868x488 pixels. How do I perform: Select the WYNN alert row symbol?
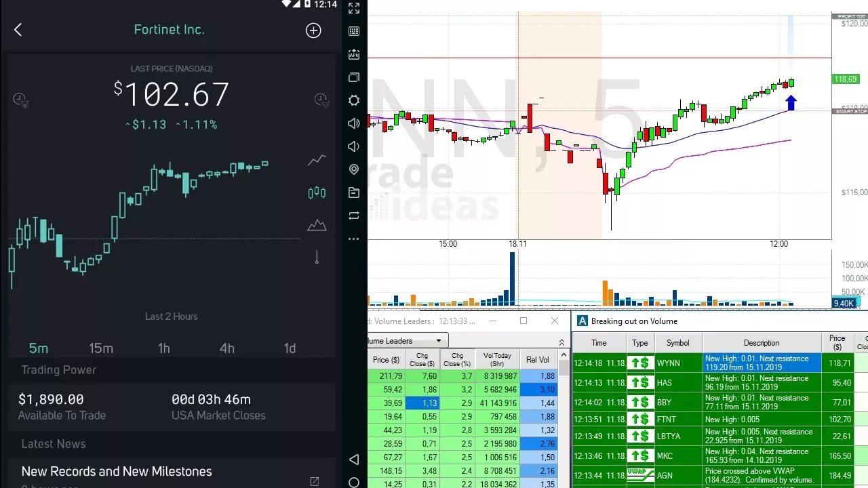pyautogui.click(x=669, y=363)
